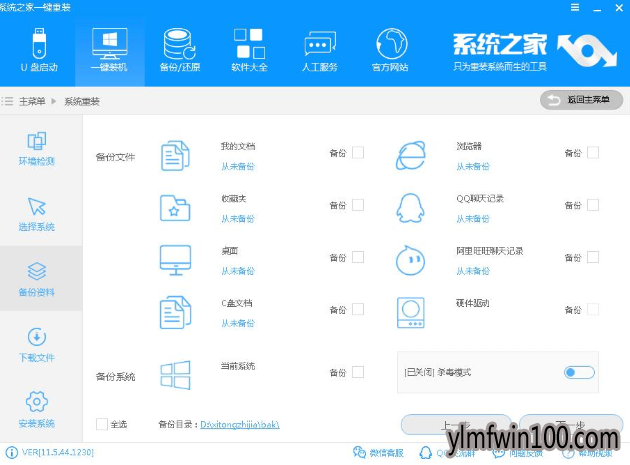This screenshot has width=630, height=465.
Task: Click the 备份系统 section label
Action: pyautogui.click(x=115, y=377)
